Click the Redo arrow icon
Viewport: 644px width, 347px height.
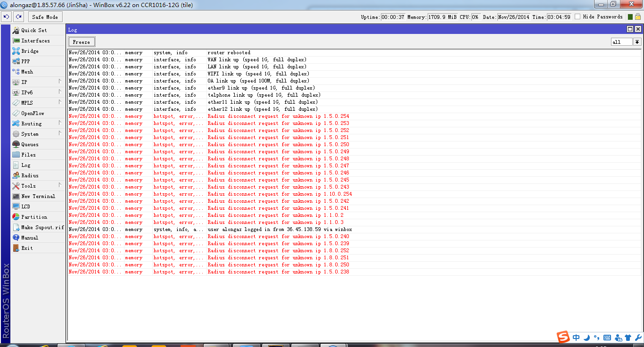18,17
